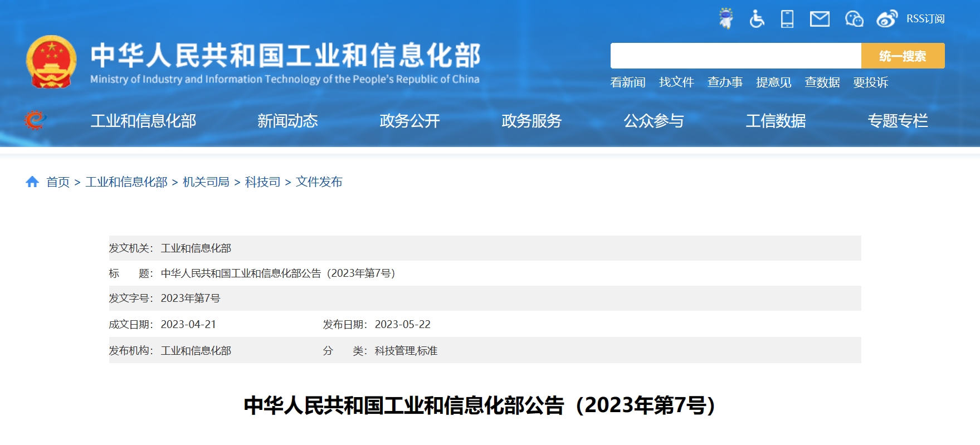Focus the site search input field
Screen dimensions: 980x445
[x=735, y=56]
